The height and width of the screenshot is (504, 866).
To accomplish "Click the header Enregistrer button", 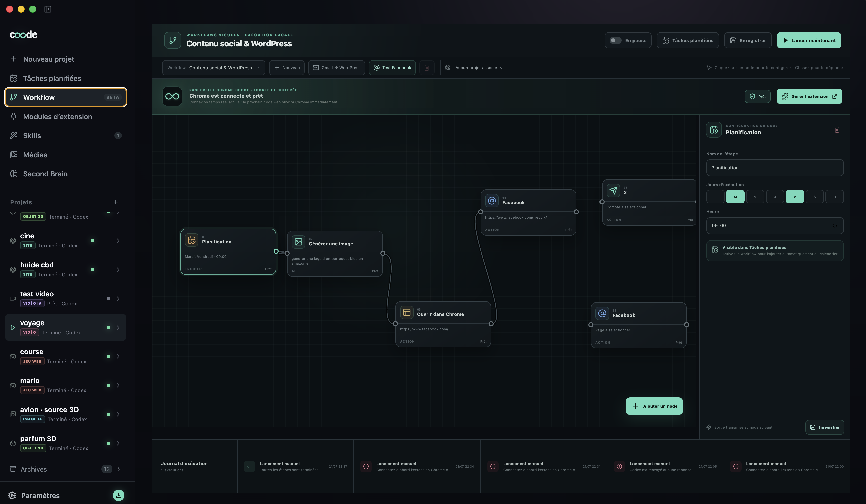I will point(748,40).
